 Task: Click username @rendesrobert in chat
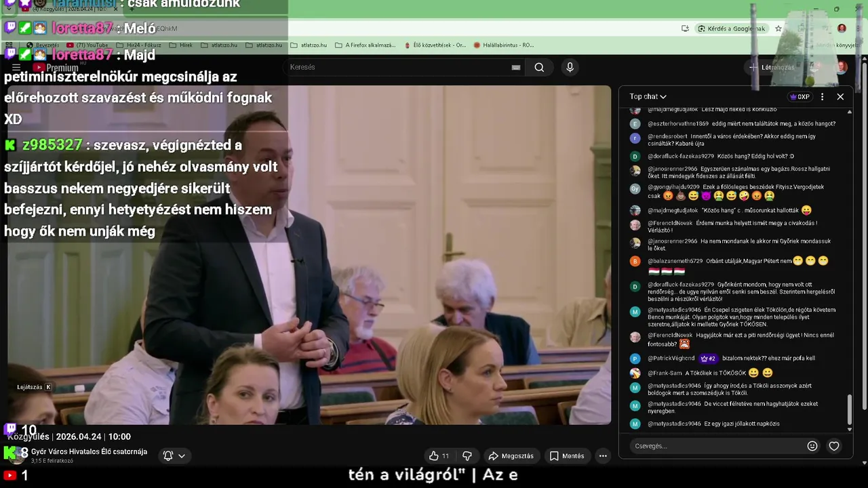[667, 136]
